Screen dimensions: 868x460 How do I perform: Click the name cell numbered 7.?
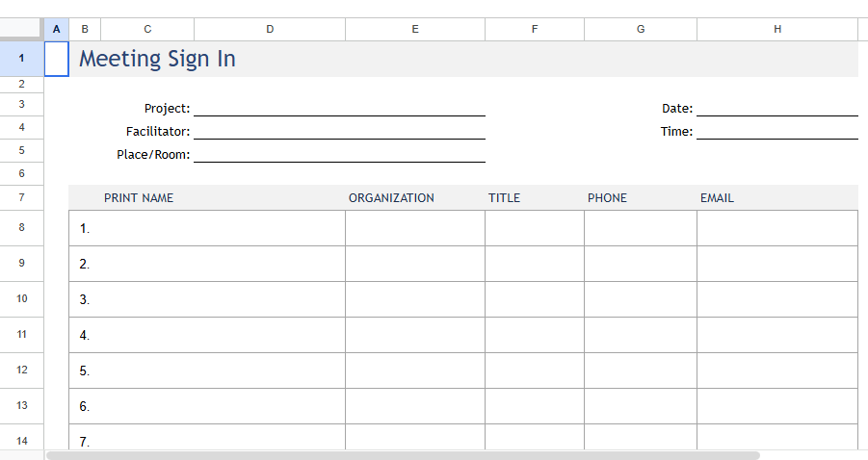(207, 437)
